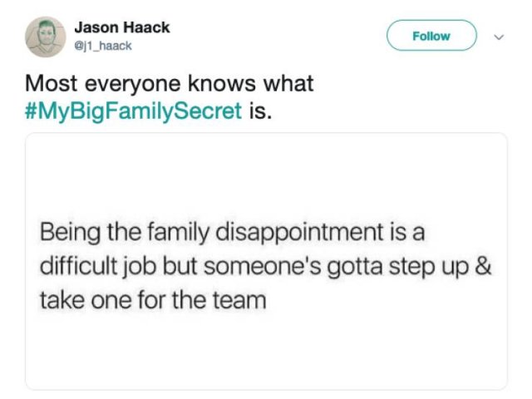532x399 pixels.
Task: Click the word 'knows' in the tweet
Action: point(222,83)
